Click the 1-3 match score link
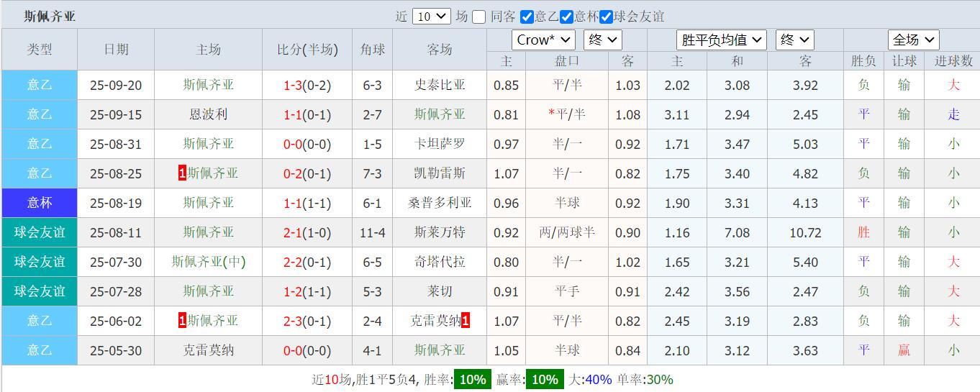Image resolution: width=980 pixels, height=392 pixels. pyautogui.click(x=292, y=85)
